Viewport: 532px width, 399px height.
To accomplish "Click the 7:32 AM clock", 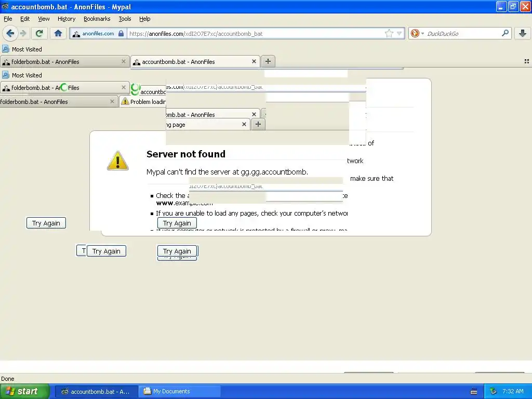I will pyautogui.click(x=513, y=391).
